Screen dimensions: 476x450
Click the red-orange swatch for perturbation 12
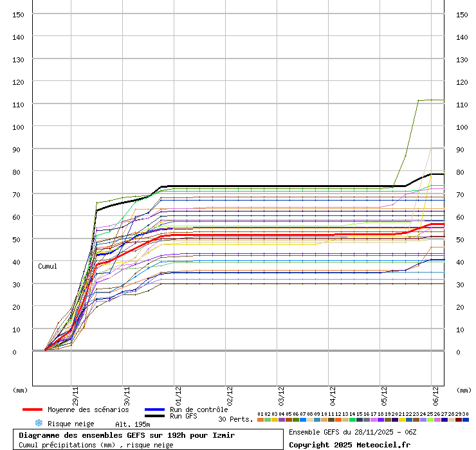pos(338,420)
